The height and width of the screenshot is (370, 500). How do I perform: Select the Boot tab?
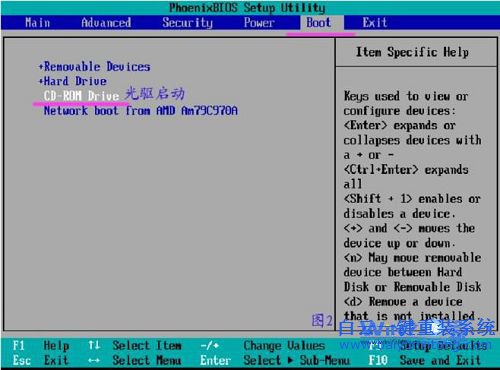(319, 23)
